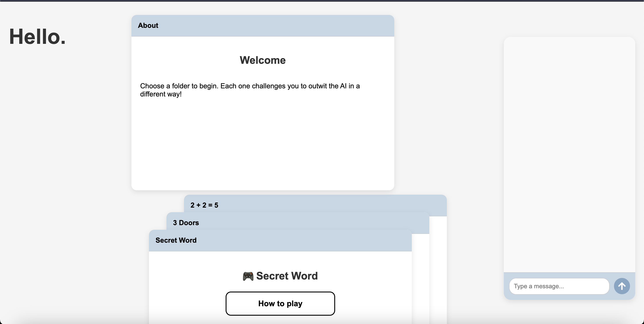
Task: Open the 3 Doors folder tab
Action: [x=186, y=223]
